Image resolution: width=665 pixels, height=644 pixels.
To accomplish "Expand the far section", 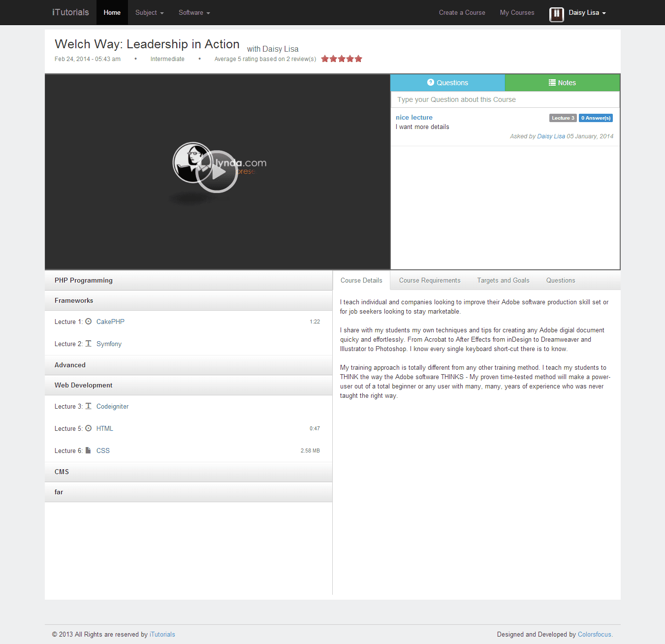I will 189,492.
